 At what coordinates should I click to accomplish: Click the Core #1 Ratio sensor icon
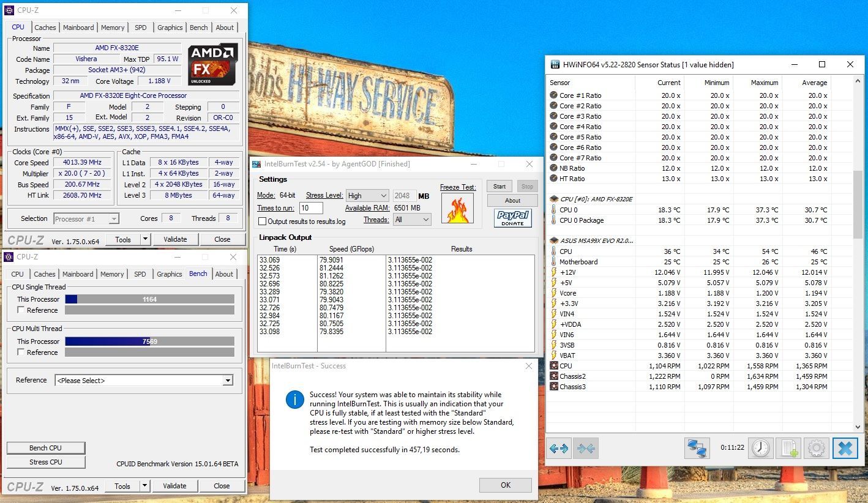554,95
